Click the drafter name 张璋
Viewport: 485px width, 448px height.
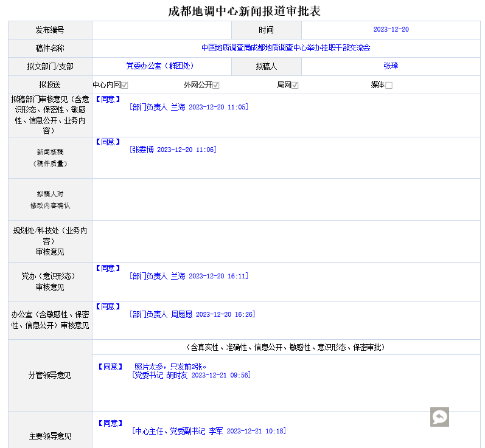390,66
